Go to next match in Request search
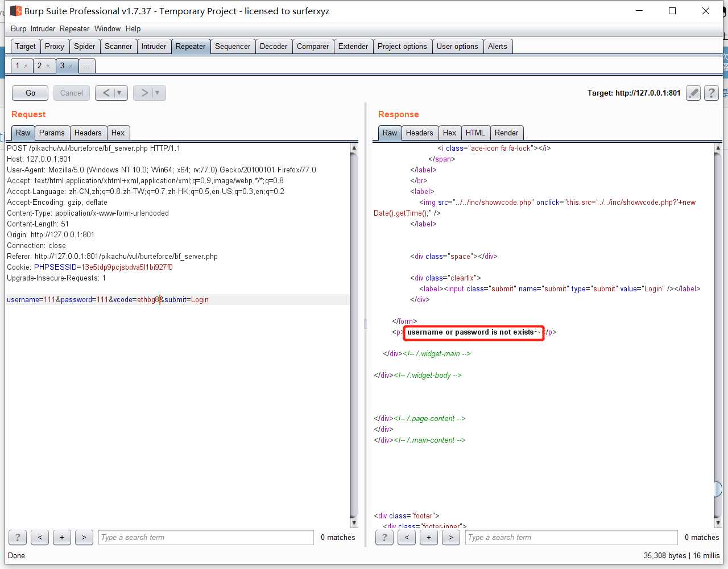This screenshot has width=728, height=569. [84, 537]
